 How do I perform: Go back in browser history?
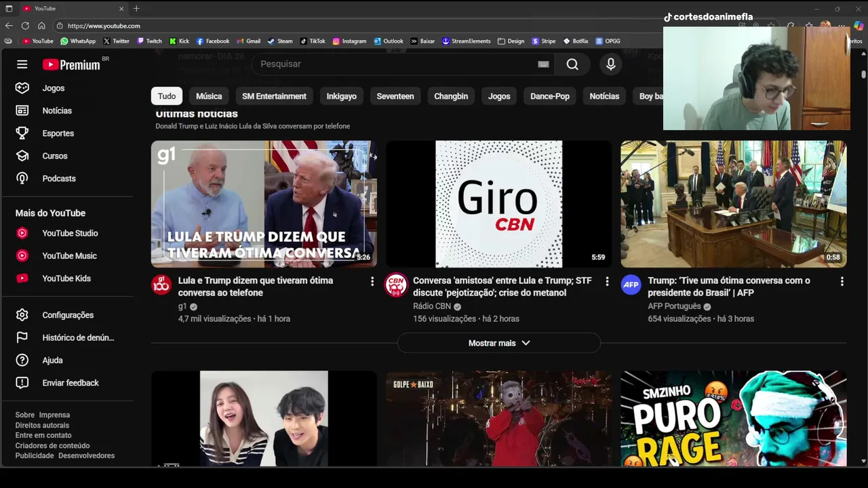(x=9, y=26)
